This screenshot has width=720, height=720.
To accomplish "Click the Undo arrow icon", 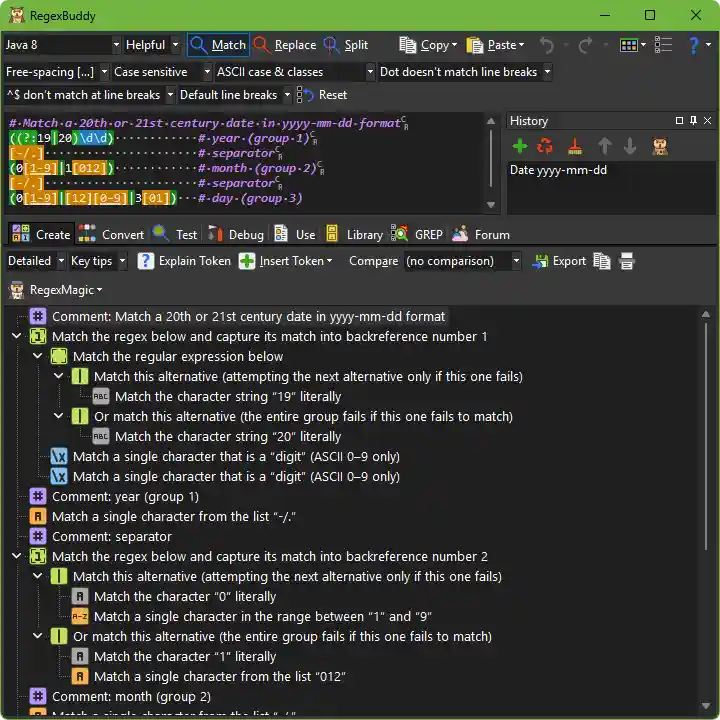I will coord(546,45).
